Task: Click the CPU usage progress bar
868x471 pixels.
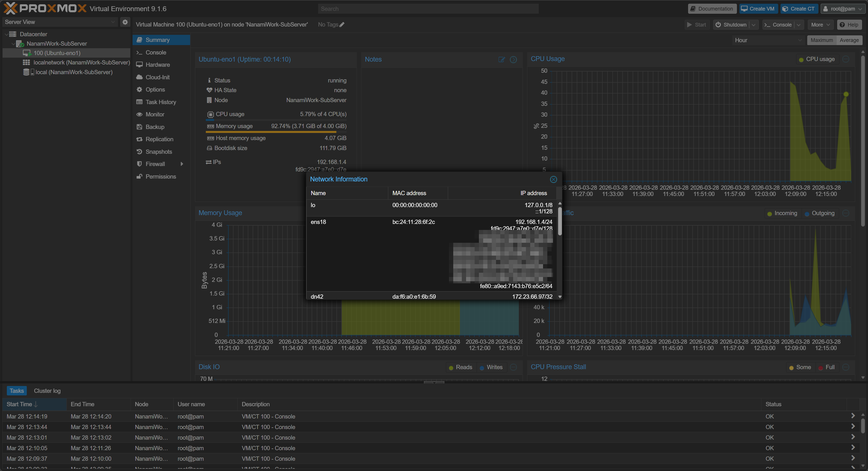Action: point(276,120)
